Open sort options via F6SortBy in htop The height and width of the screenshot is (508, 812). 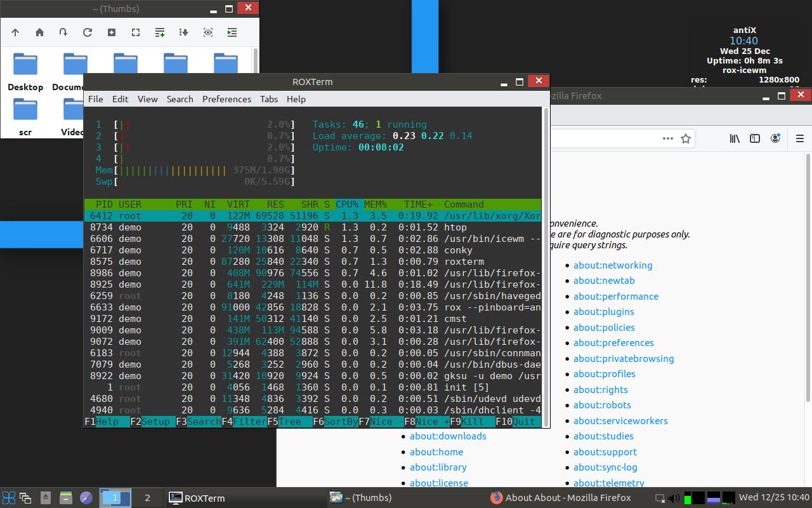pos(336,421)
